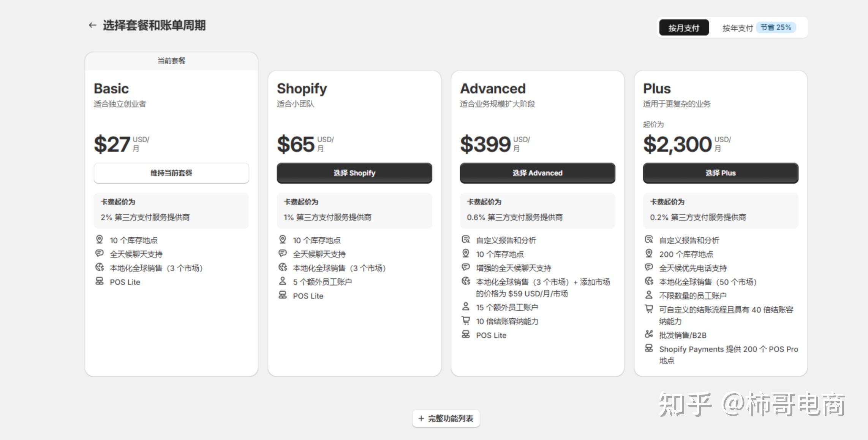The image size is (868, 440).
Task: Click 5 个额外员工账户 feature text
Action: click(323, 282)
